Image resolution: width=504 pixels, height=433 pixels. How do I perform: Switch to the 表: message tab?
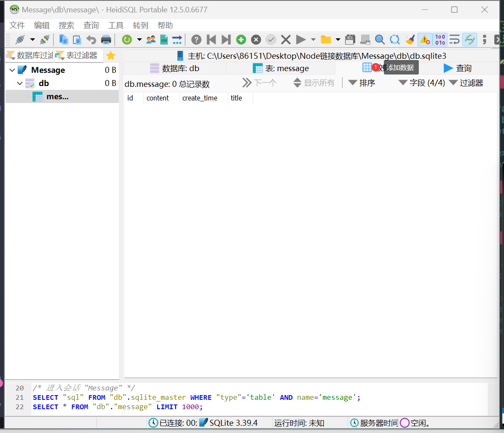[x=281, y=69]
